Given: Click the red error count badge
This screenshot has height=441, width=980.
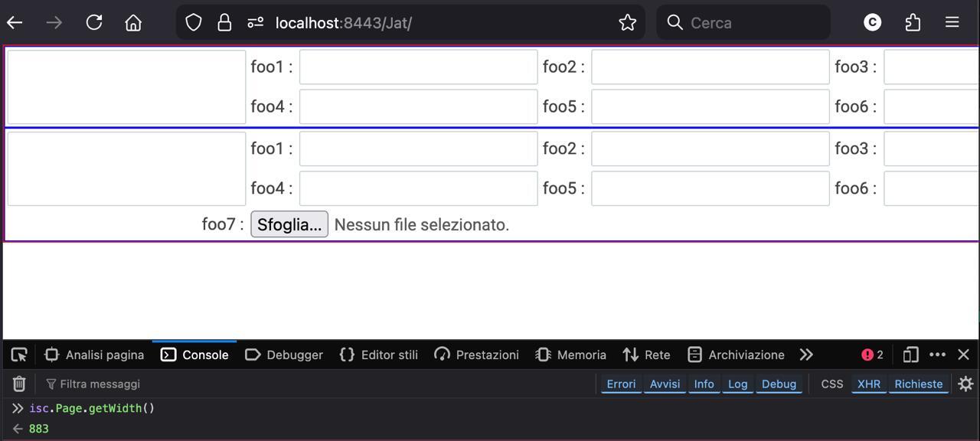Looking at the screenshot, I should coord(872,354).
